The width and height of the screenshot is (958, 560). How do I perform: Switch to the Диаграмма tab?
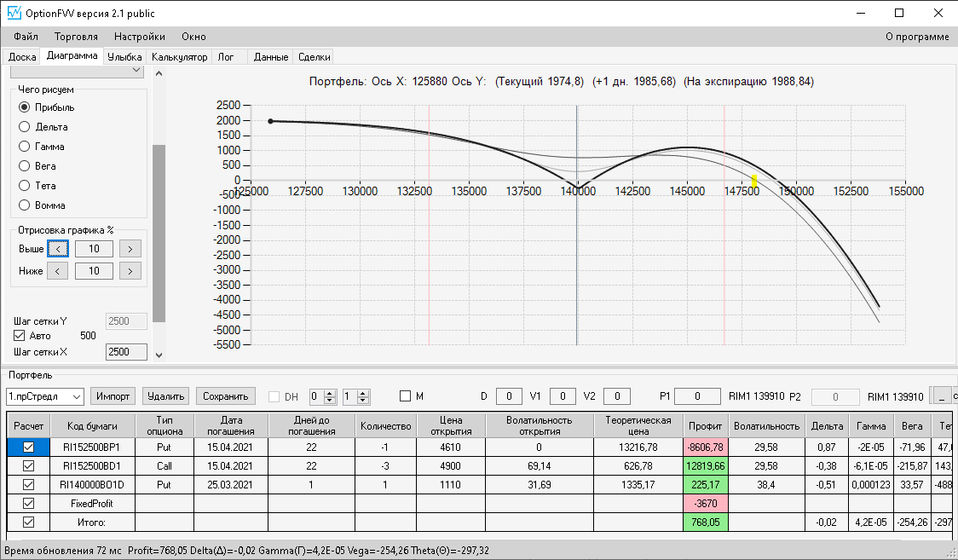(72, 55)
